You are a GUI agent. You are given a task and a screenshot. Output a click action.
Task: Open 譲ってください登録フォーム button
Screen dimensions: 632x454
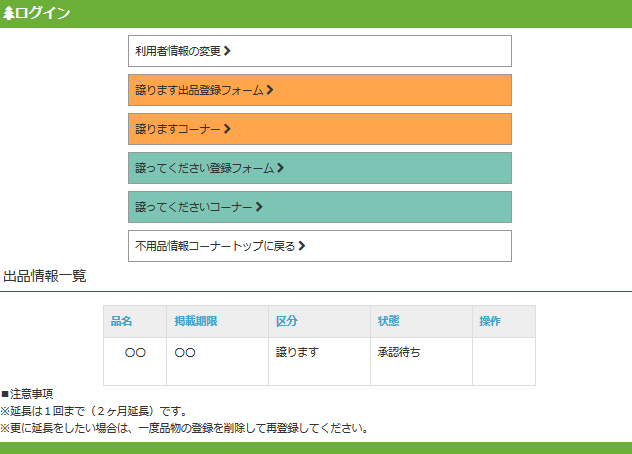pyautogui.click(x=205, y=168)
